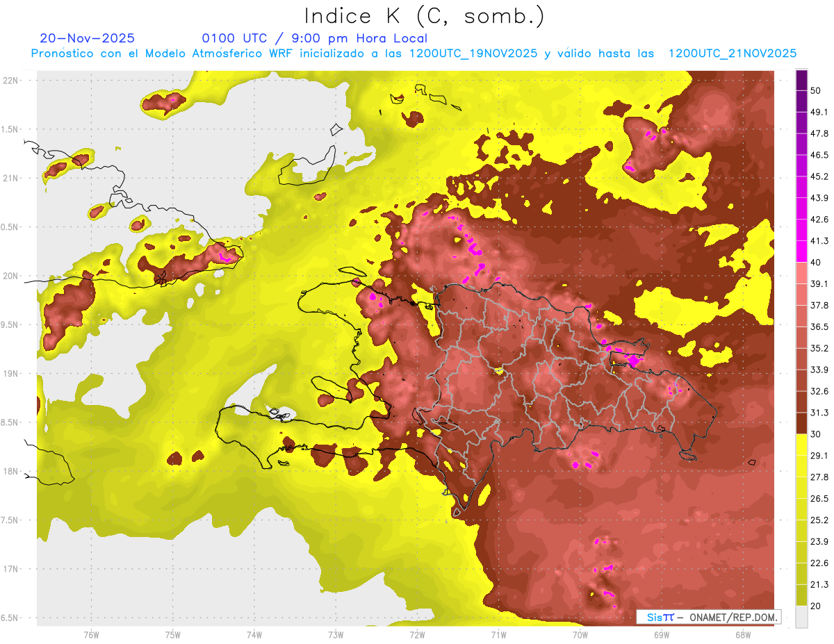This screenshot has width=834, height=644.
Task: Click the "69W" longitude label
Action: pyautogui.click(x=662, y=634)
